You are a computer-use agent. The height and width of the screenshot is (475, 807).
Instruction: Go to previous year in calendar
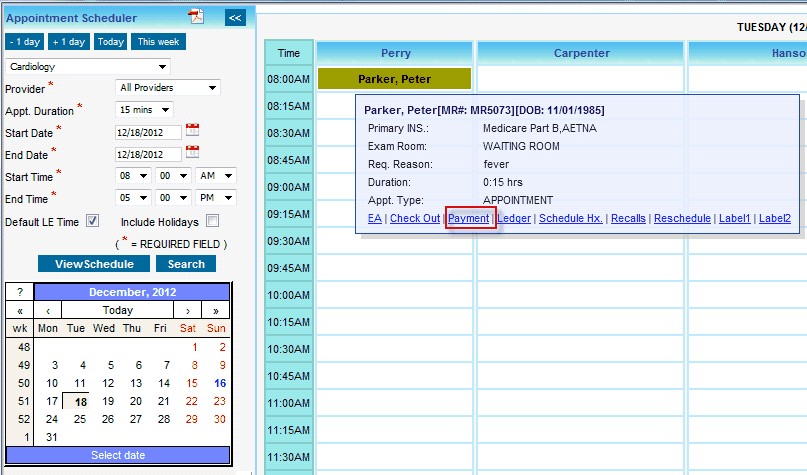click(20, 310)
